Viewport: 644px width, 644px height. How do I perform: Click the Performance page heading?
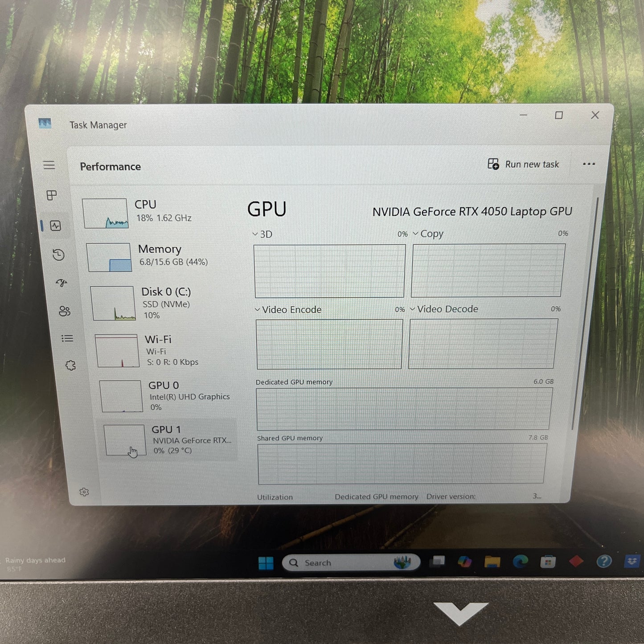[111, 167]
